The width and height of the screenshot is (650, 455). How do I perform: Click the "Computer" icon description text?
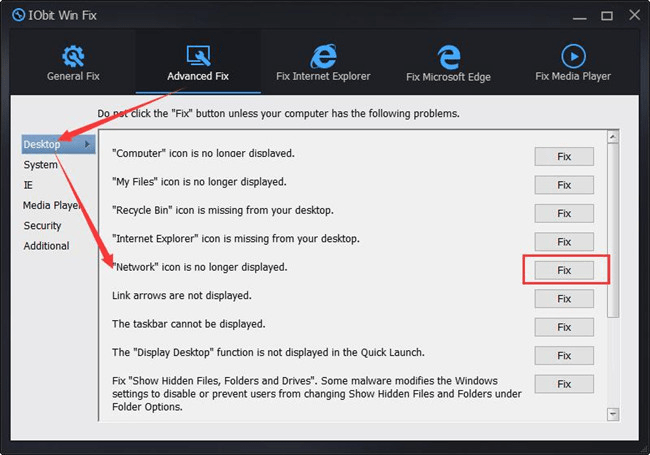[203, 153]
